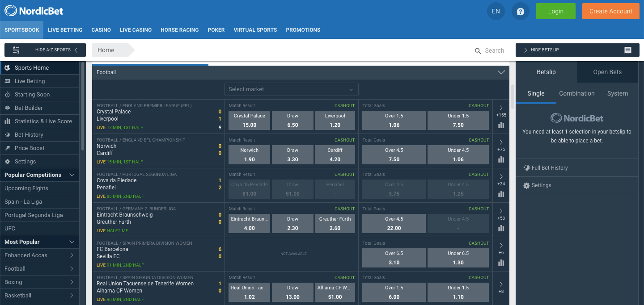Click the Live Betting sidebar icon
This screenshot has height=305, width=644.
point(7,81)
